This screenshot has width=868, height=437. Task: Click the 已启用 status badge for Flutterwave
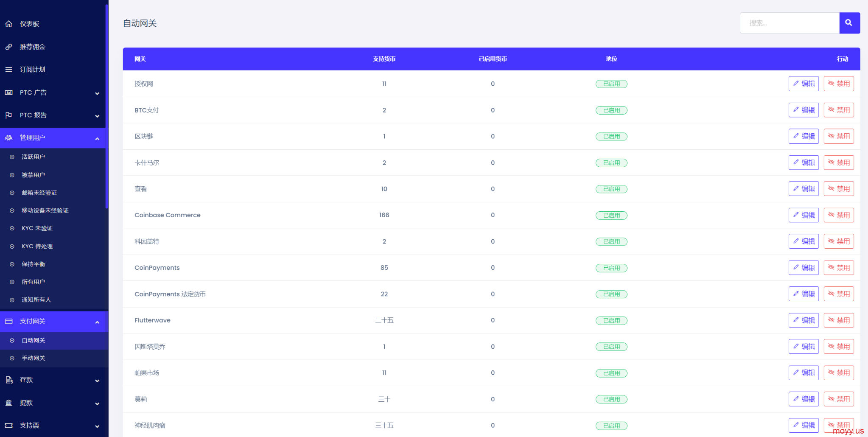pos(611,321)
